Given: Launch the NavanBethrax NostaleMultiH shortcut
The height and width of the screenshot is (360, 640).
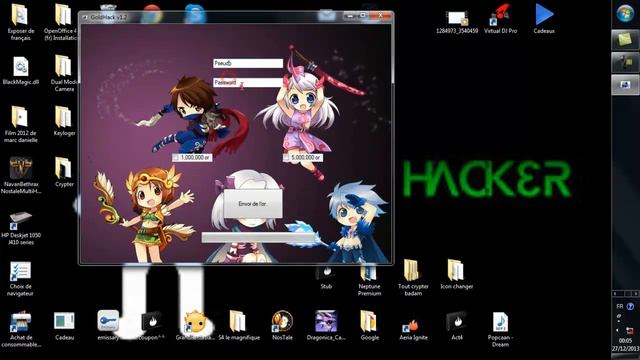Looking at the screenshot, I should 20,168.
